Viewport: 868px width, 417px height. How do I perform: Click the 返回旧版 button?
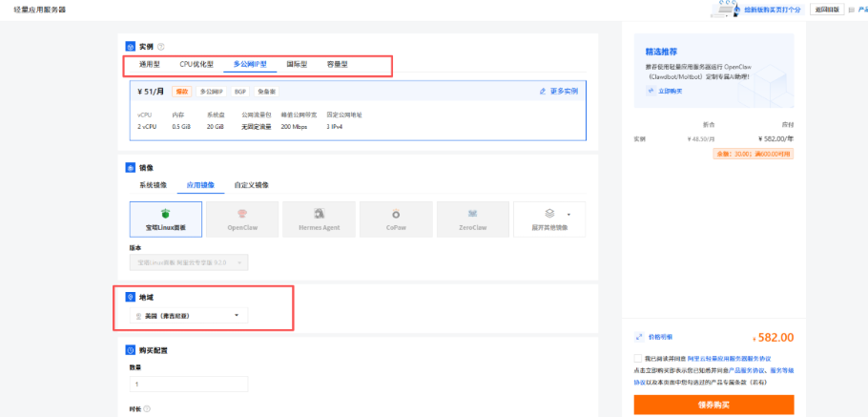(827, 10)
